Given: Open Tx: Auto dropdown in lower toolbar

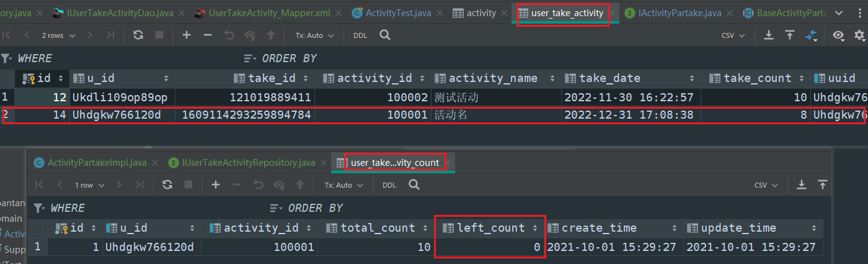Looking at the screenshot, I should [x=343, y=184].
